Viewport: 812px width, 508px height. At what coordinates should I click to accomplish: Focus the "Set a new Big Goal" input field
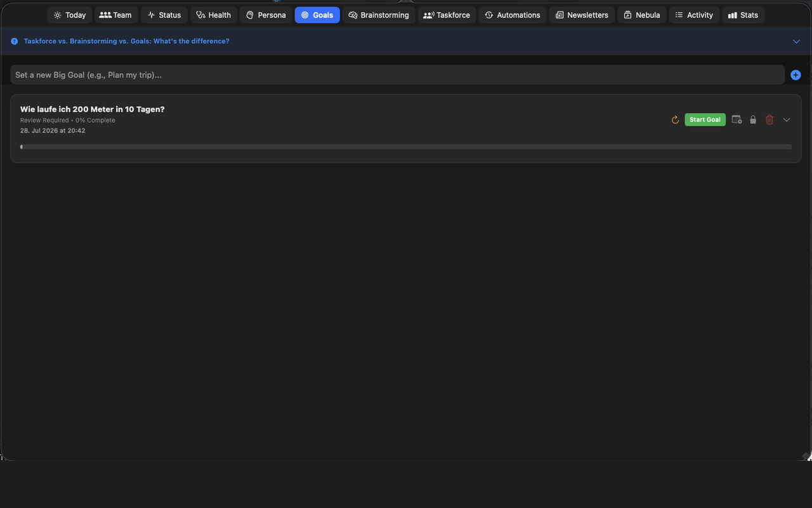pos(398,75)
